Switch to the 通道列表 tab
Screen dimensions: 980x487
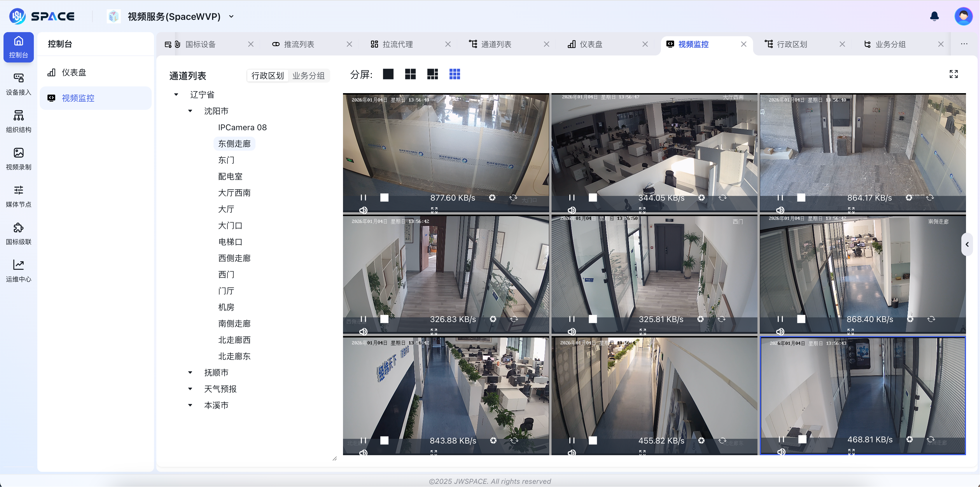pyautogui.click(x=496, y=44)
